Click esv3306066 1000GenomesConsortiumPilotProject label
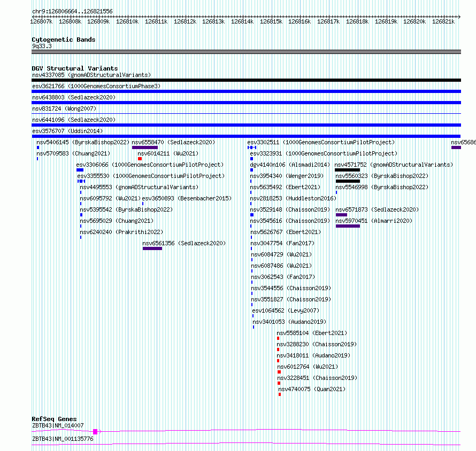The image size is (476, 451). (x=150, y=165)
